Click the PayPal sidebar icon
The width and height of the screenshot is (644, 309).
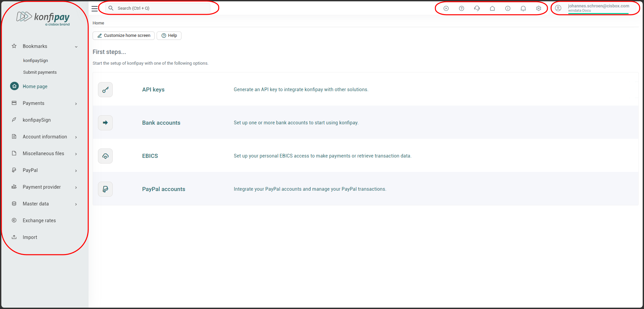tap(14, 170)
